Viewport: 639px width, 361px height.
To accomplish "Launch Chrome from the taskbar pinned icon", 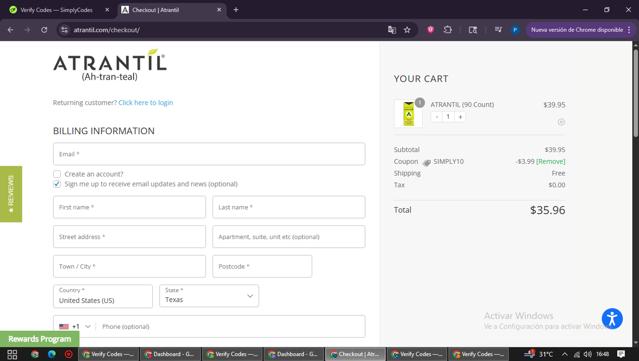I will pos(35,354).
